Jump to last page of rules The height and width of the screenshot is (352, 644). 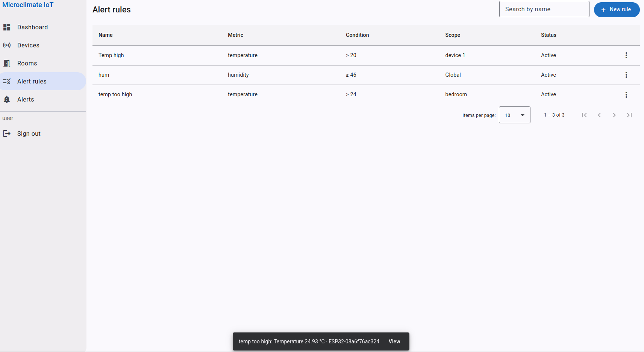pyautogui.click(x=629, y=115)
